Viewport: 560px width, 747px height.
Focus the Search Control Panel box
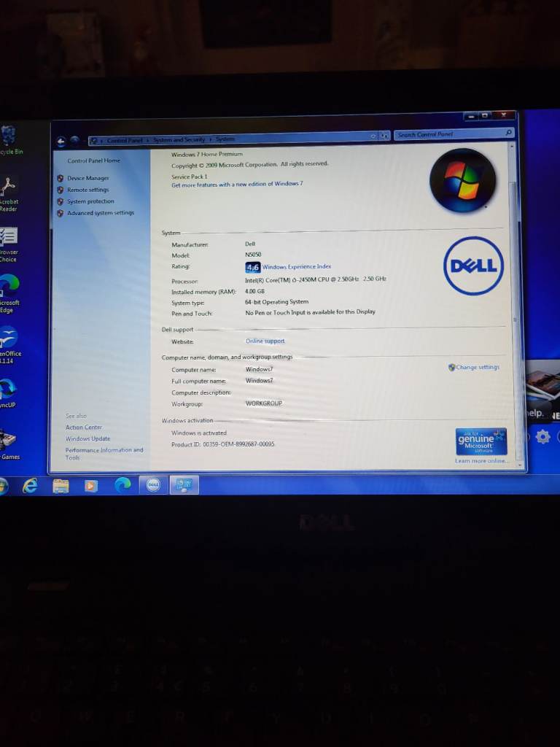(454, 134)
